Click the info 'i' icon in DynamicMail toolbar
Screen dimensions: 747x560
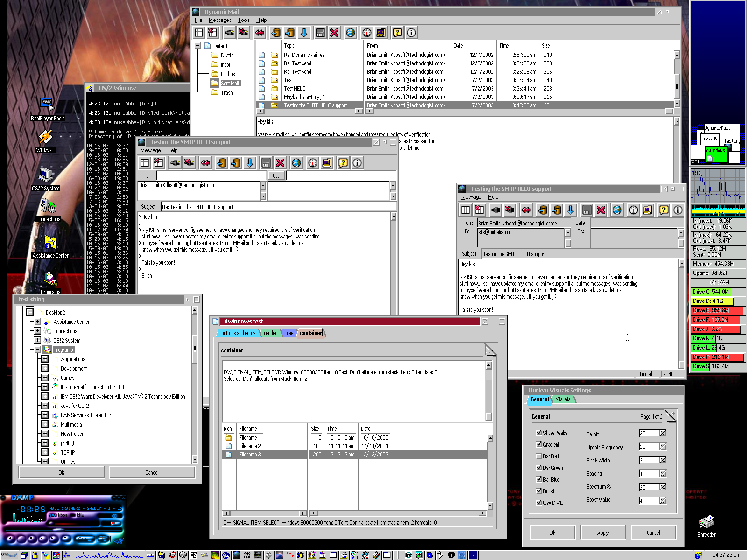tap(411, 33)
